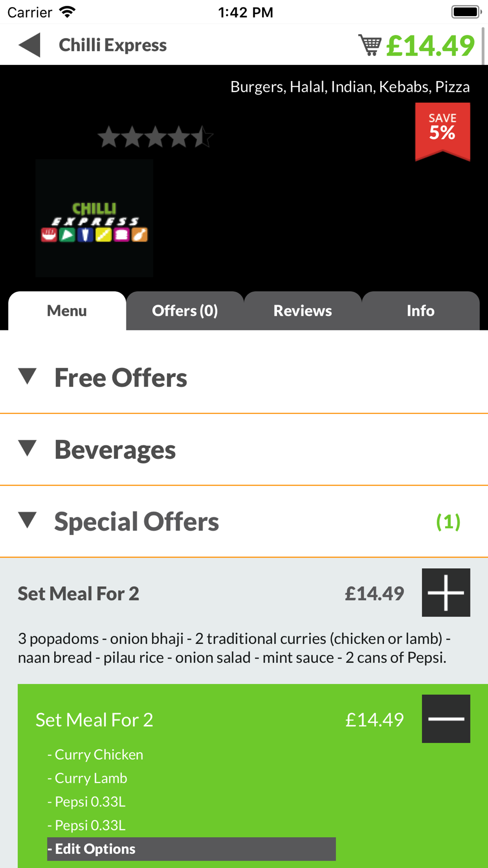Expand the Beverages section triangle
This screenshot has width=488, height=868.
[x=27, y=449]
